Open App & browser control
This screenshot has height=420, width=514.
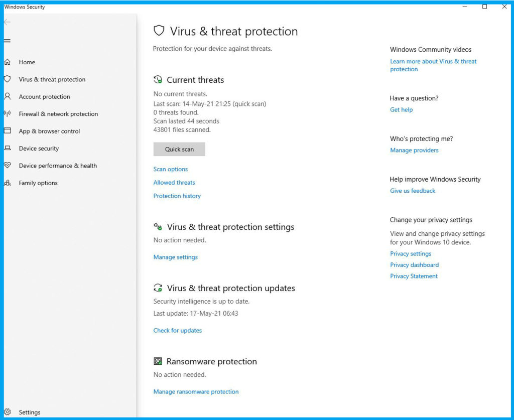49,131
